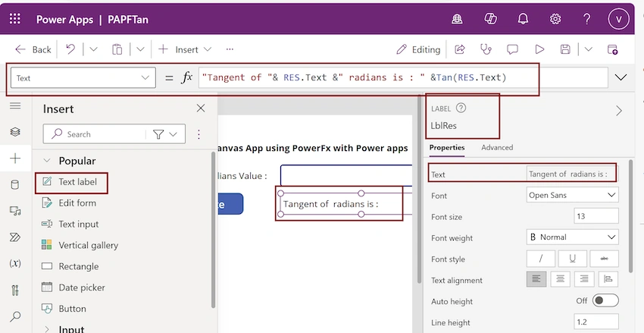Collapse the properties pane chevron
Viewport: 644px width, 333px height.
[x=618, y=111]
